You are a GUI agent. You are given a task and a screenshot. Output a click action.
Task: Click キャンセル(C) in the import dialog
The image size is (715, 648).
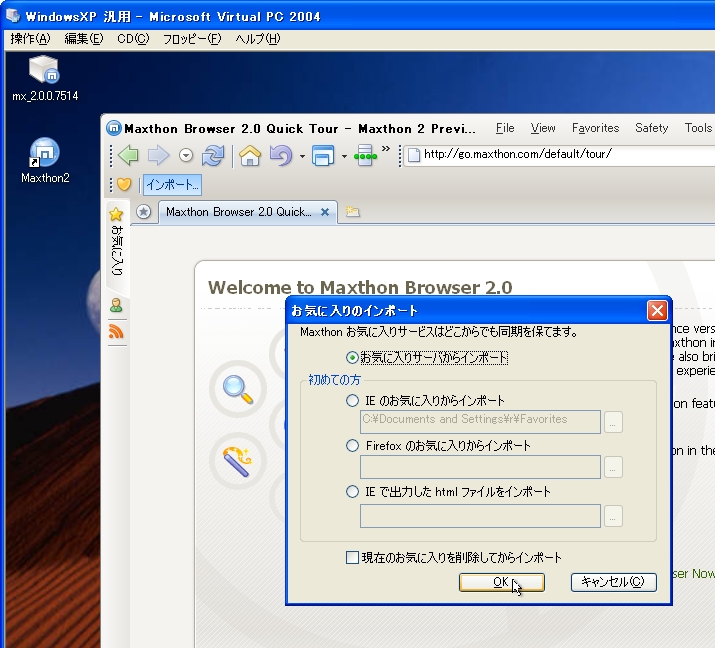613,582
